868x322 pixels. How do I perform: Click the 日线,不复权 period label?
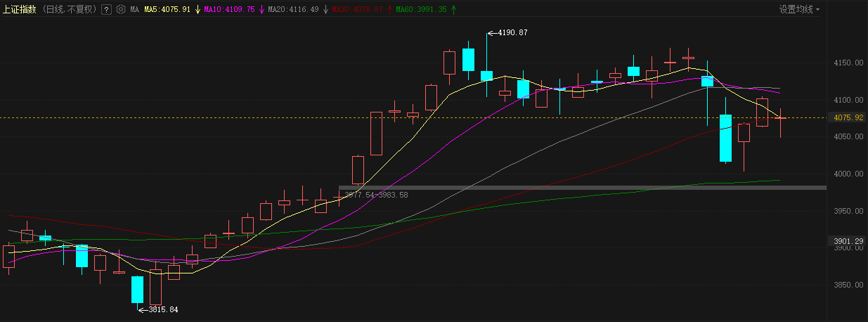70,10
